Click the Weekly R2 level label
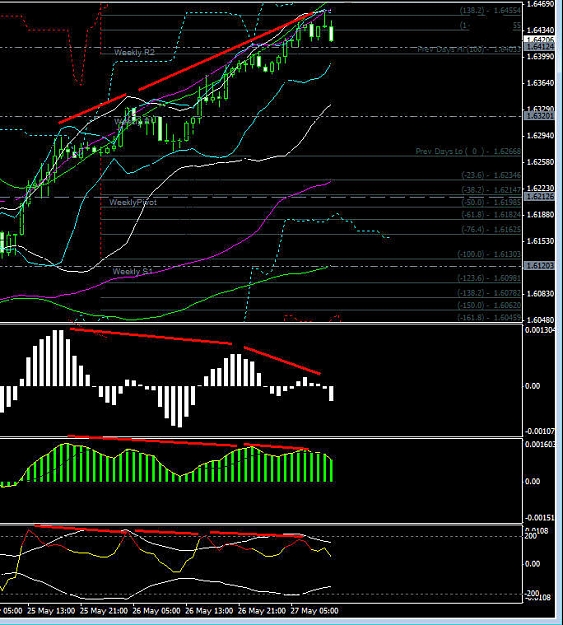Viewport: 563px width, 625px height. pos(134,52)
